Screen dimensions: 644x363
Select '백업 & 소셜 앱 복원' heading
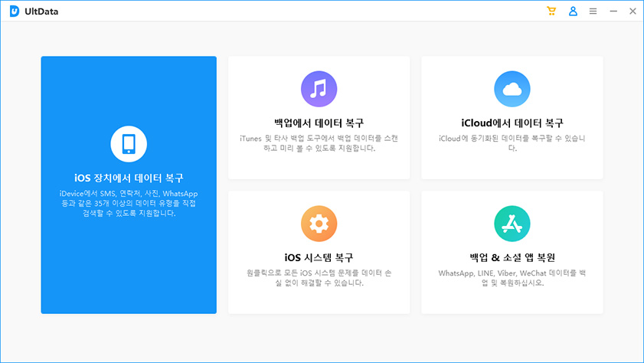(512, 257)
